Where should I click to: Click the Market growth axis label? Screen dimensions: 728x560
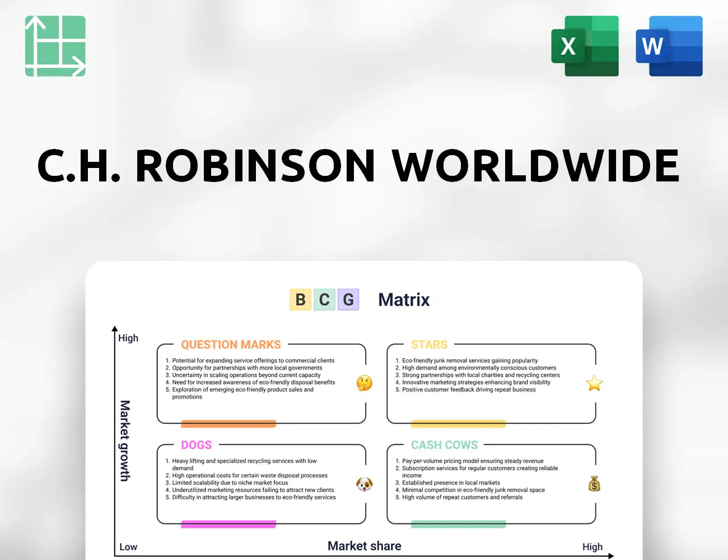coord(124,441)
